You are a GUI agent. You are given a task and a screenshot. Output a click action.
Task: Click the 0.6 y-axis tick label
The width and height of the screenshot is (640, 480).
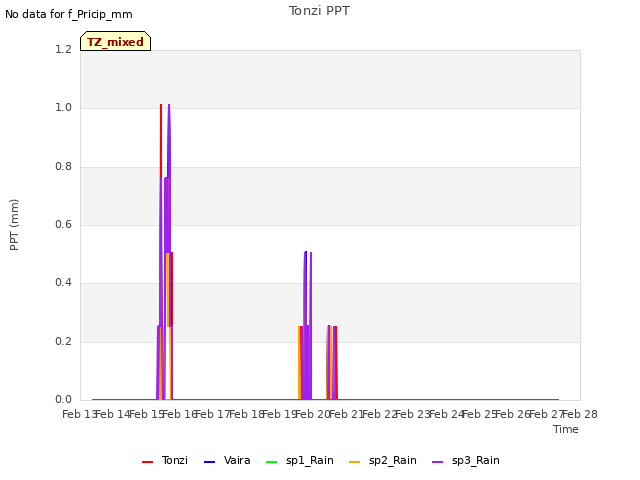click(x=64, y=224)
